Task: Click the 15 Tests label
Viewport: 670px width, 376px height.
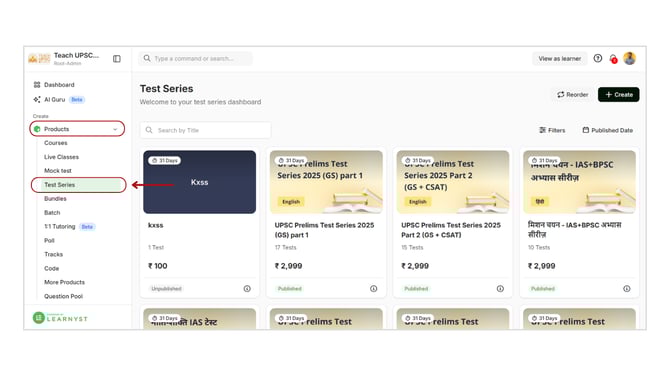Action: pos(412,247)
